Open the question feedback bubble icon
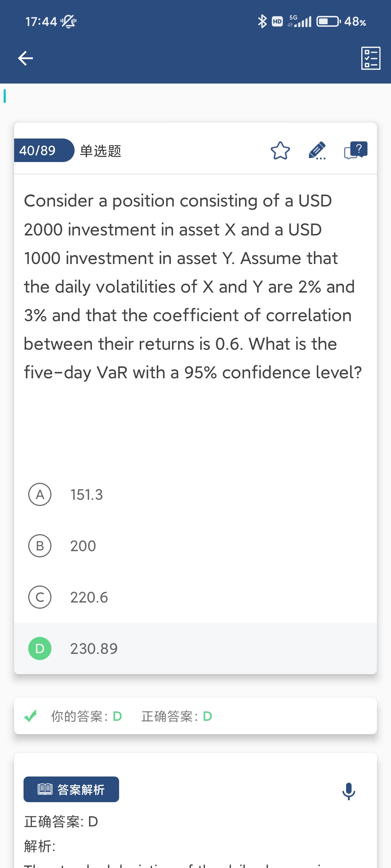 (x=356, y=150)
